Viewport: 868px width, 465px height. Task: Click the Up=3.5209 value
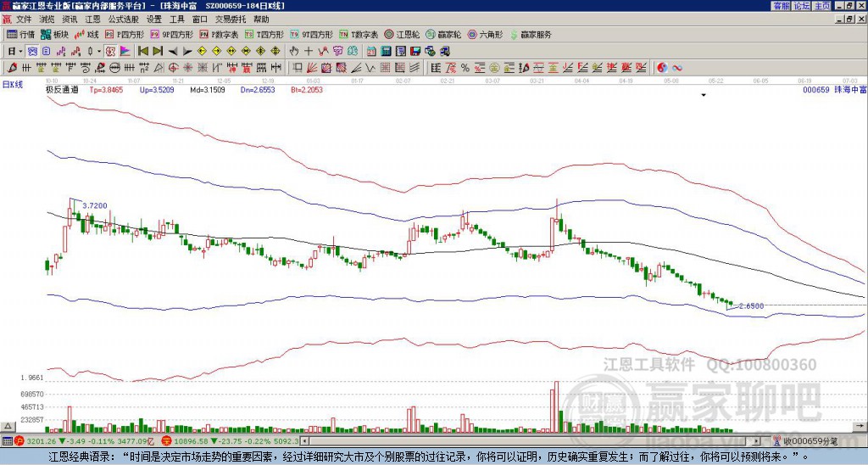pyautogui.click(x=157, y=89)
